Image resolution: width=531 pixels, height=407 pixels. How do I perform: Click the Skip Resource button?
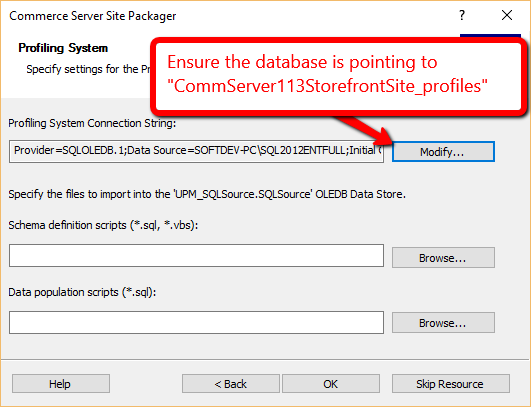pyautogui.click(x=451, y=384)
